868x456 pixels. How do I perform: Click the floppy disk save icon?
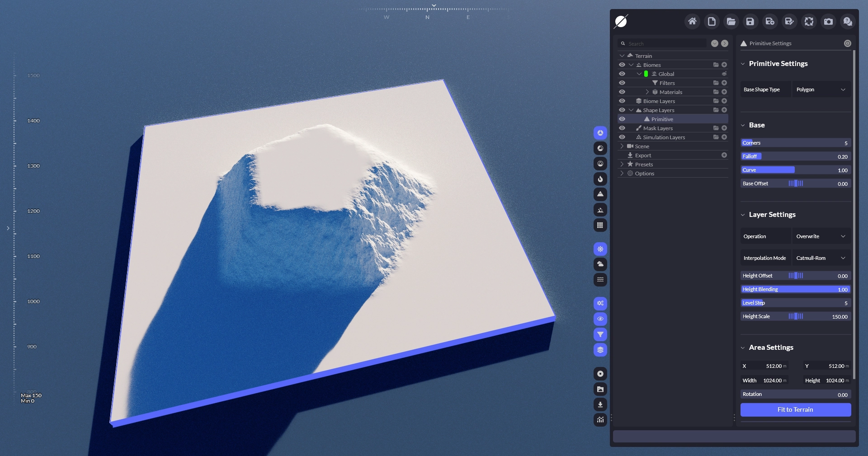[750, 21]
